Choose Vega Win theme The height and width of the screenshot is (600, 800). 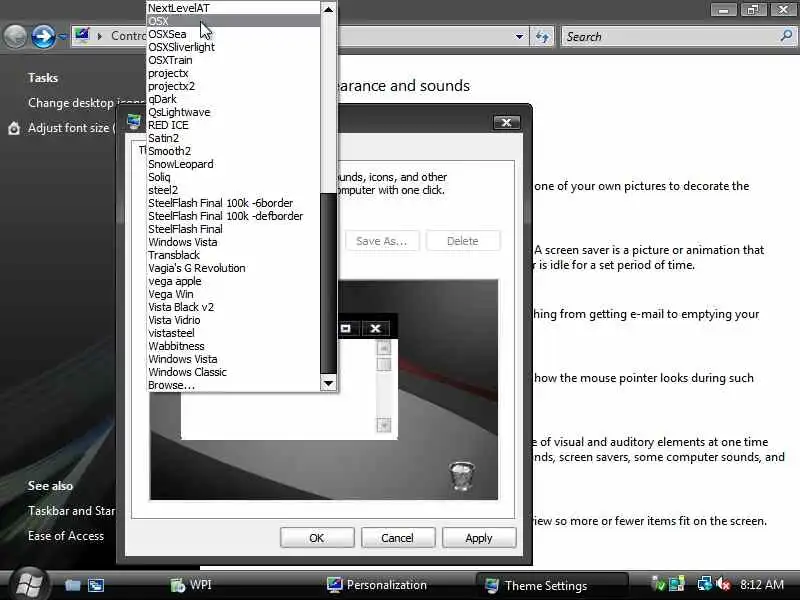[234, 294]
